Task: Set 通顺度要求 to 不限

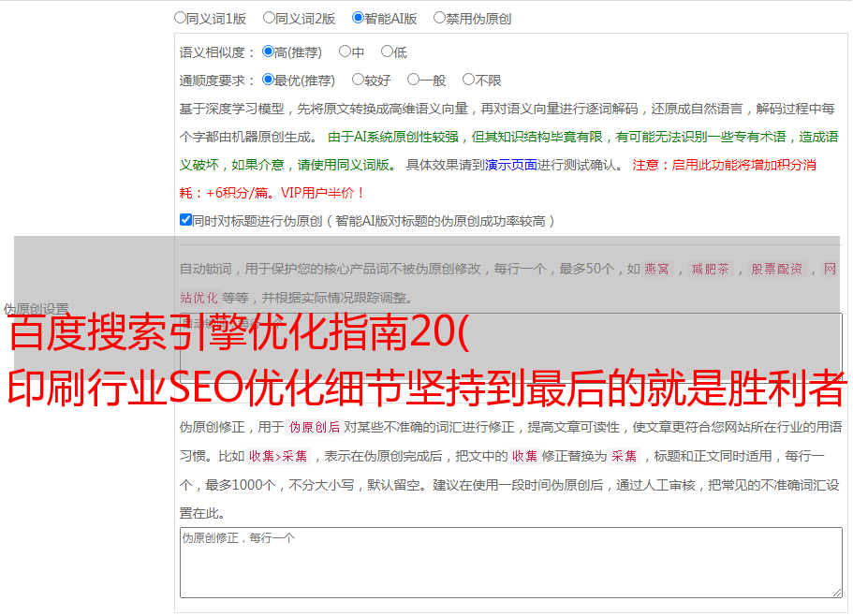Action: pyautogui.click(x=468, y=80)
